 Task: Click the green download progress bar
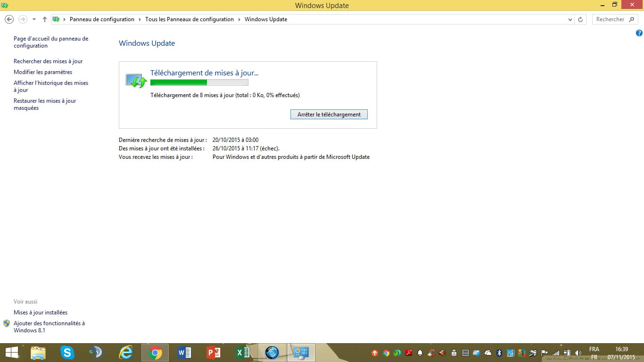[199, 82]
